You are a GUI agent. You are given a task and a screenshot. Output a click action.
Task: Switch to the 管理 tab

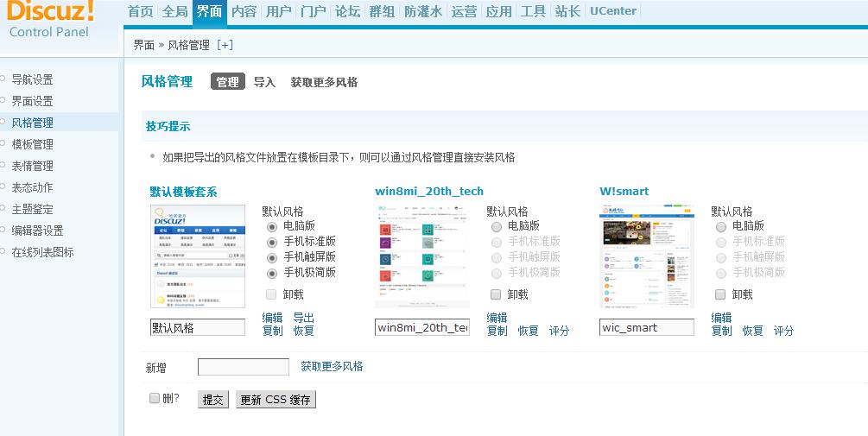pyautogui.click(x=227, y=82)
